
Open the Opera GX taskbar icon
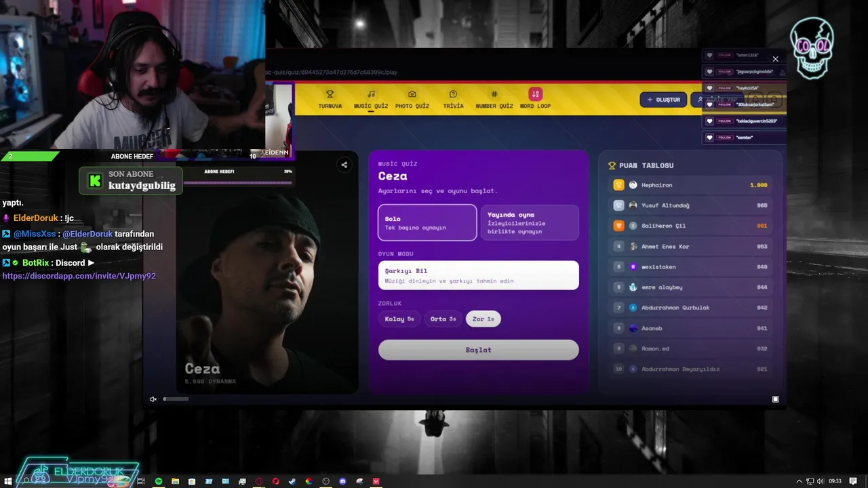(259, 481)
